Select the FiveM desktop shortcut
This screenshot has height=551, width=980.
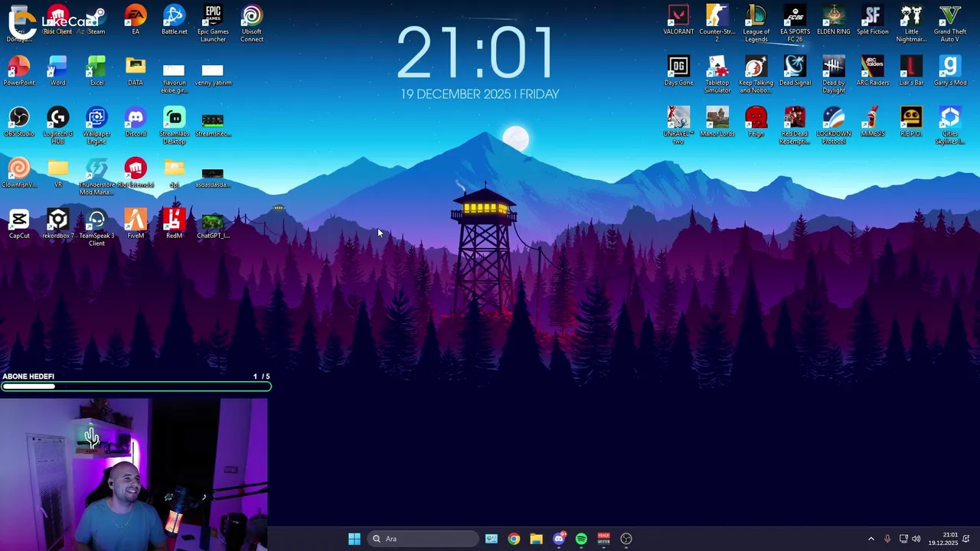coord(136,224)
